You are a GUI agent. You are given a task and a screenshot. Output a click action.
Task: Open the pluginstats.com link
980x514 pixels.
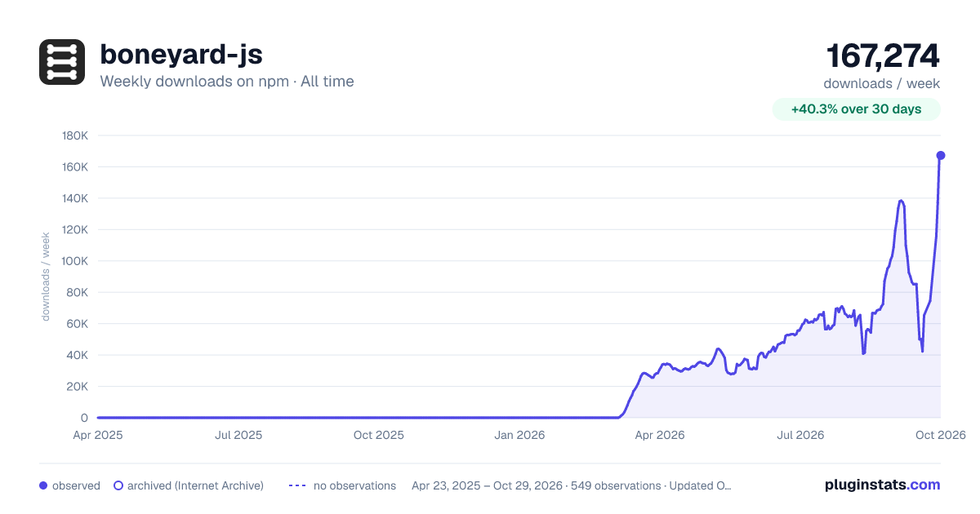883,485
